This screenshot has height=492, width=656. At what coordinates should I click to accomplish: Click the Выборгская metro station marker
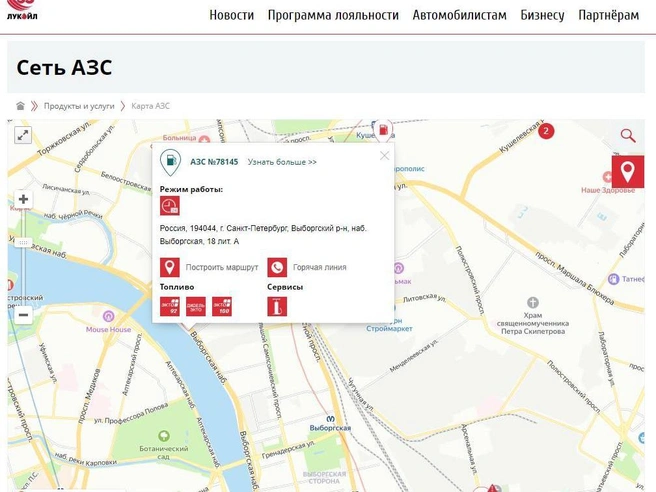coord(331,419)
